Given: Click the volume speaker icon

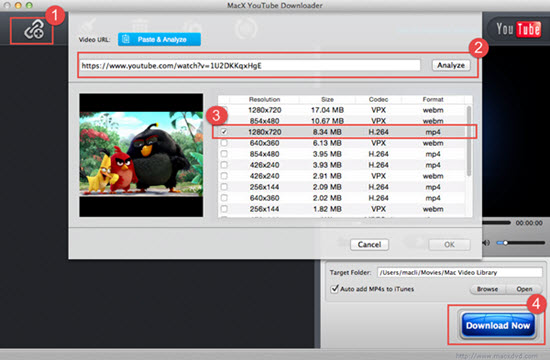Looking at the screenshot, I should coord(486,243).
